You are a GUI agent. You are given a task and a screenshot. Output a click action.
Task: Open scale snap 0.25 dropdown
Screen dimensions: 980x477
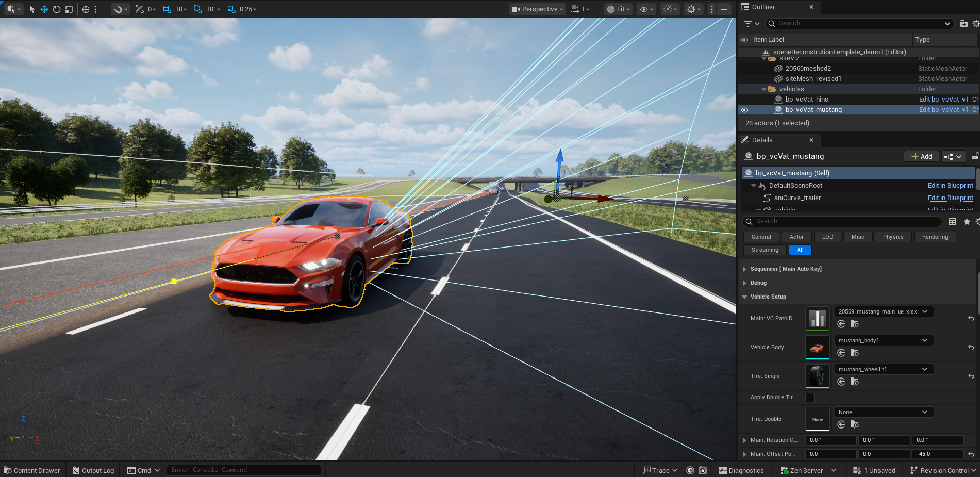[x=248, y=9]
